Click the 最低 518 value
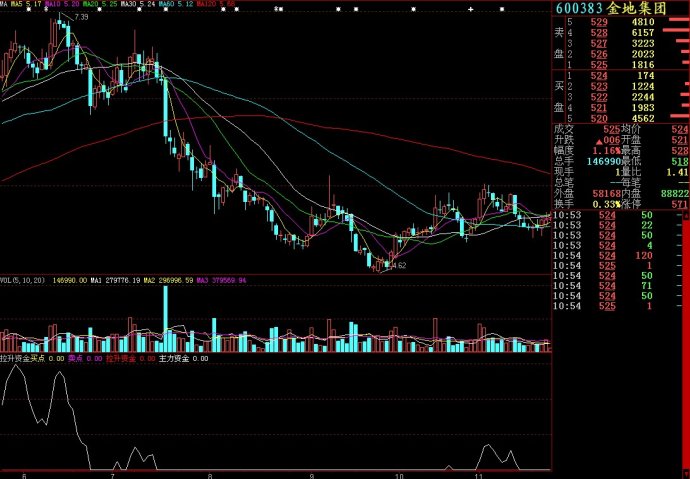The image size is (690, 479). point(680,161)
